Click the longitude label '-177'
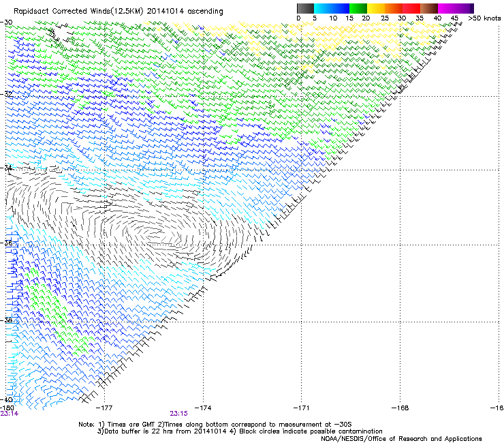 coord(104,408)
